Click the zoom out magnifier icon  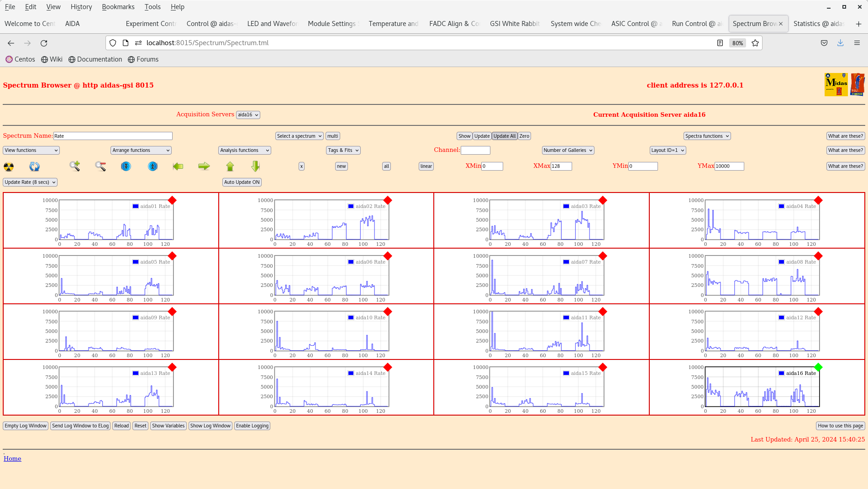(100, 166)
